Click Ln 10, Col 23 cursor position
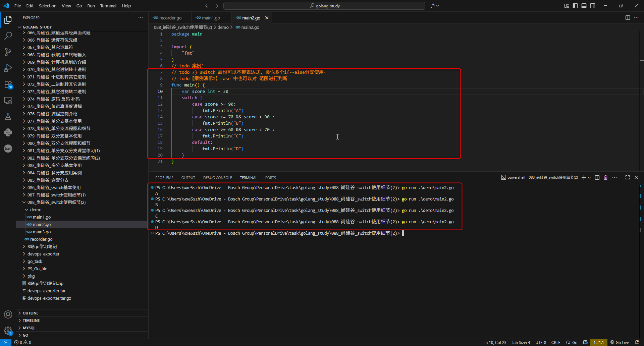 pos(495,342)
